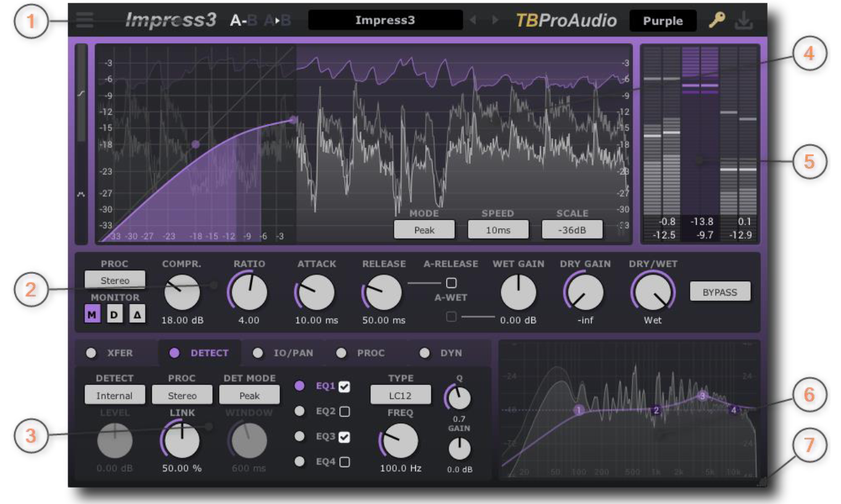841x504 pixels.
Task: Go to next preset arrow
Action: (x=495, y=20)
